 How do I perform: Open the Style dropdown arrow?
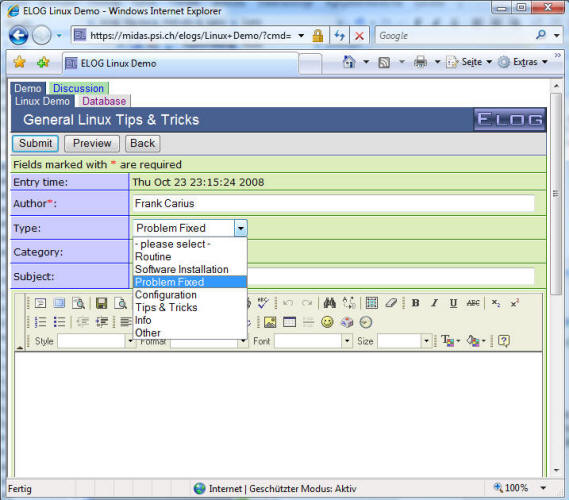130,341
